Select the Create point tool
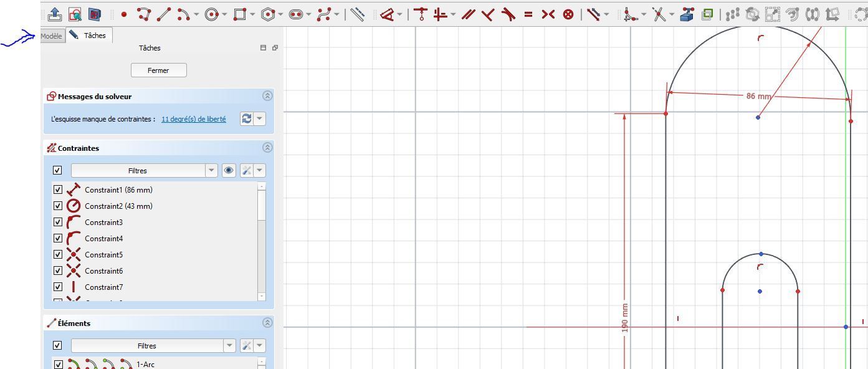 click(124, 14)
